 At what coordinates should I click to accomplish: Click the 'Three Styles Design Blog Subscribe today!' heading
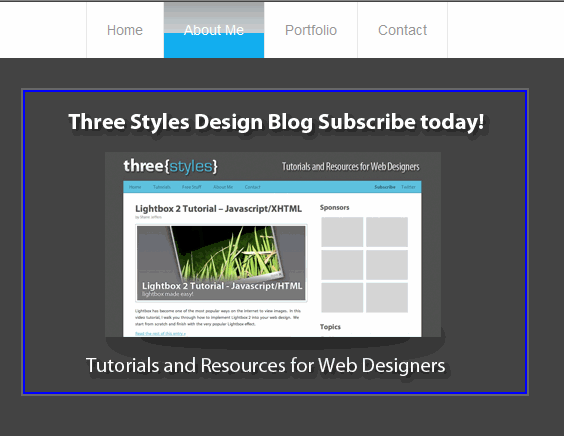[x=276, y=122]
